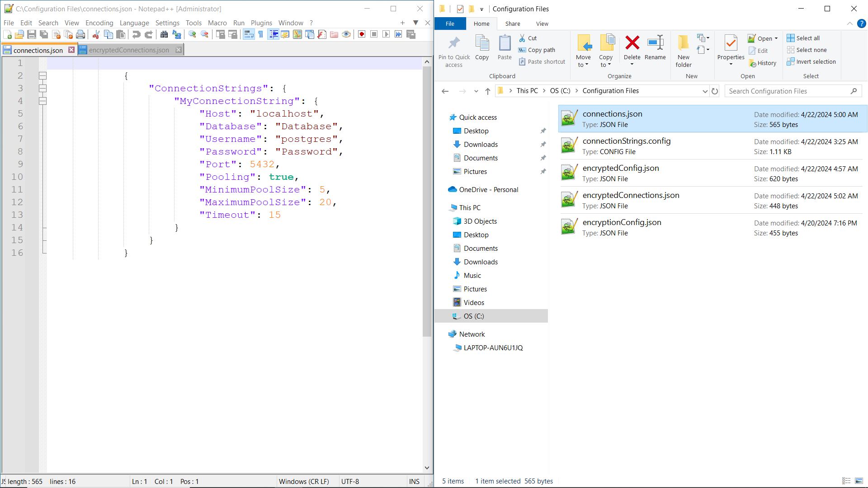Expand the address bar history dropdown
This screenshot has width=868, height=488.
click(704, 91)
